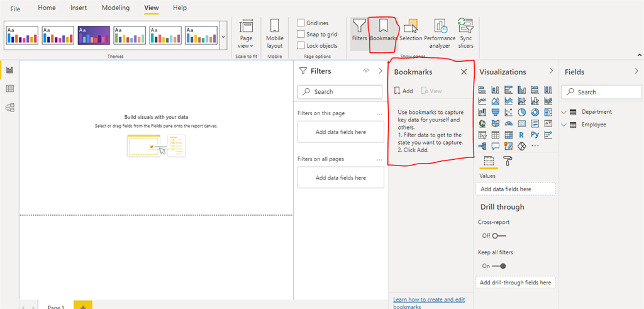644x309 pixels.
Task: Select the treemap visual
Action: pyautogui.click(x=548, y=112)
